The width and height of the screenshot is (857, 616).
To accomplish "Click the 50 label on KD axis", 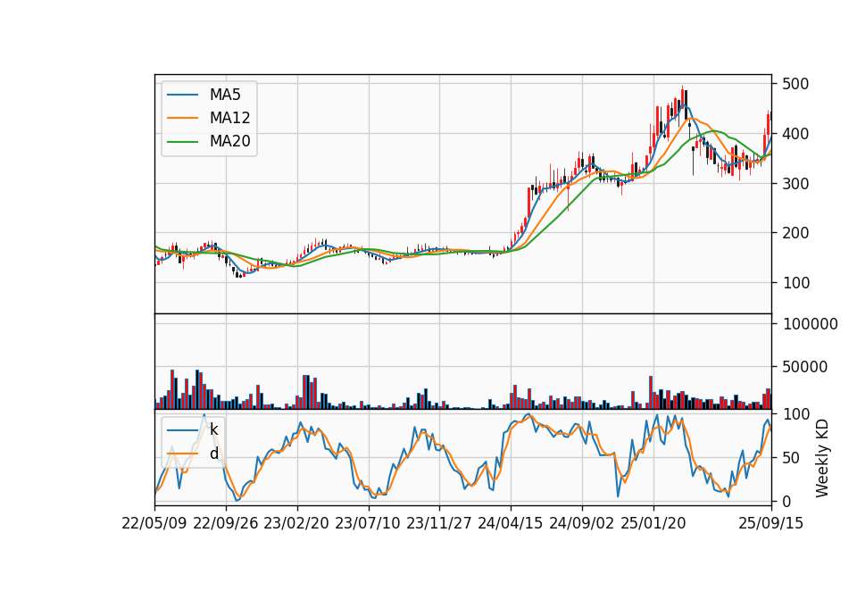I will [x=791, y=458].
